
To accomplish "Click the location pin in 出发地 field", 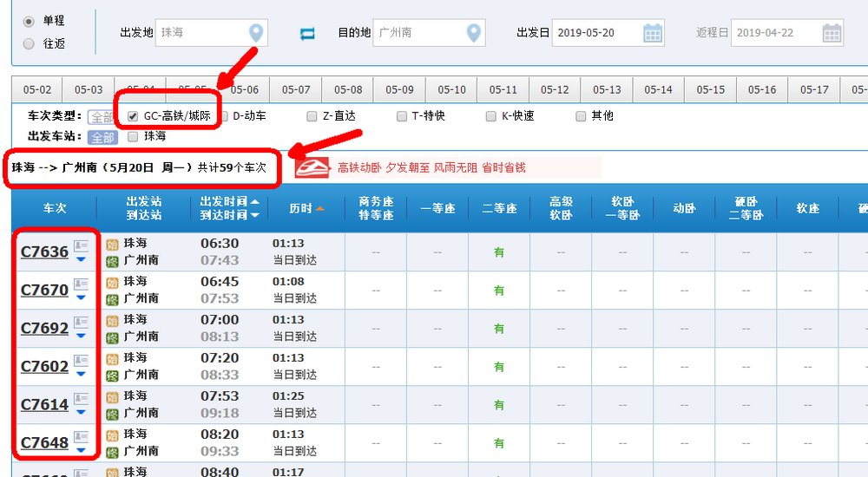I will click(x=256, y=33).
